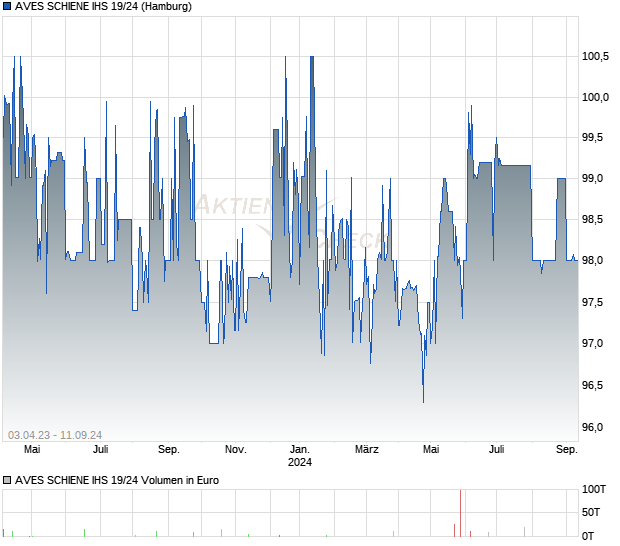The width and height of the screenshot is (620, 546).
Task: Click the 96,5 price axis label
Action: 593,386
